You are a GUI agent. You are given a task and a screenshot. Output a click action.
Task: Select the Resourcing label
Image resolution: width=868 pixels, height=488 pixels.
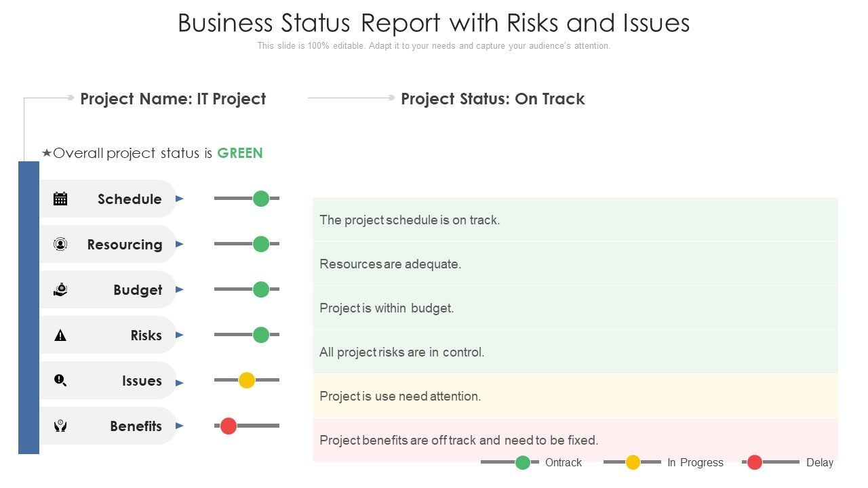coord(125,245)
